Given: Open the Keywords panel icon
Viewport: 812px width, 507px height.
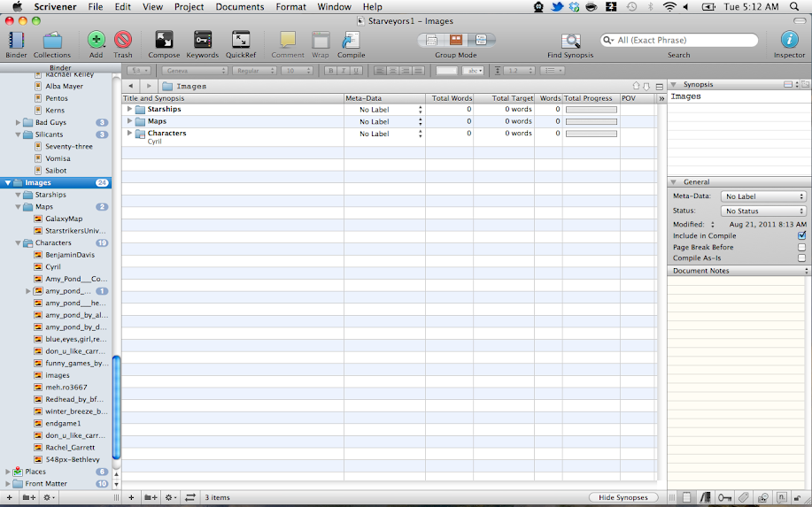Looking at the screenshot, I should point(203,40).
